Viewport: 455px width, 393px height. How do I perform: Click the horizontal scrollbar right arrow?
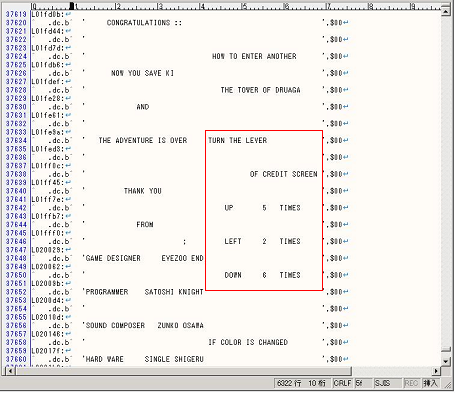(x=436, y=371)
